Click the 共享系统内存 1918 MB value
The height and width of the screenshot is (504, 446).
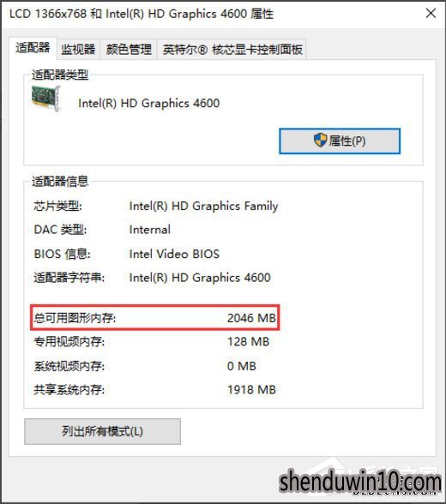pos(251,389)
